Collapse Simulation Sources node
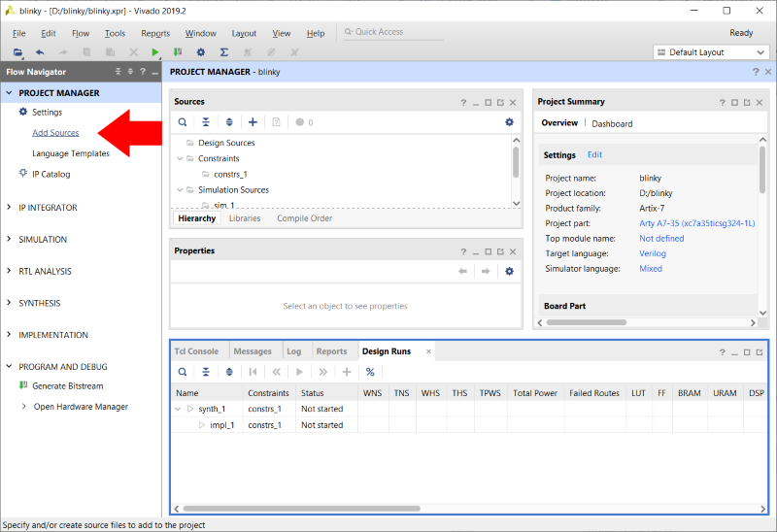The width and height of the screenshot is (777, 532). pyautogui.click(x=180, y=189)
